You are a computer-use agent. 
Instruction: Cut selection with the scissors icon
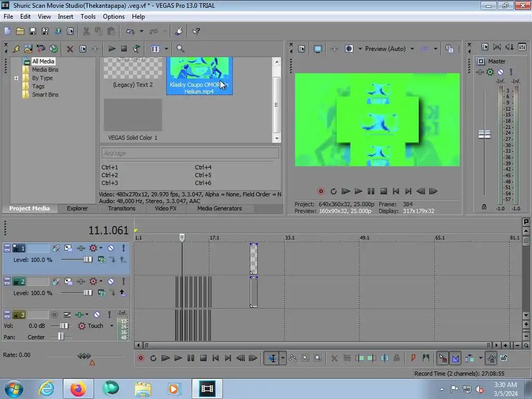[x=86, y=31]
